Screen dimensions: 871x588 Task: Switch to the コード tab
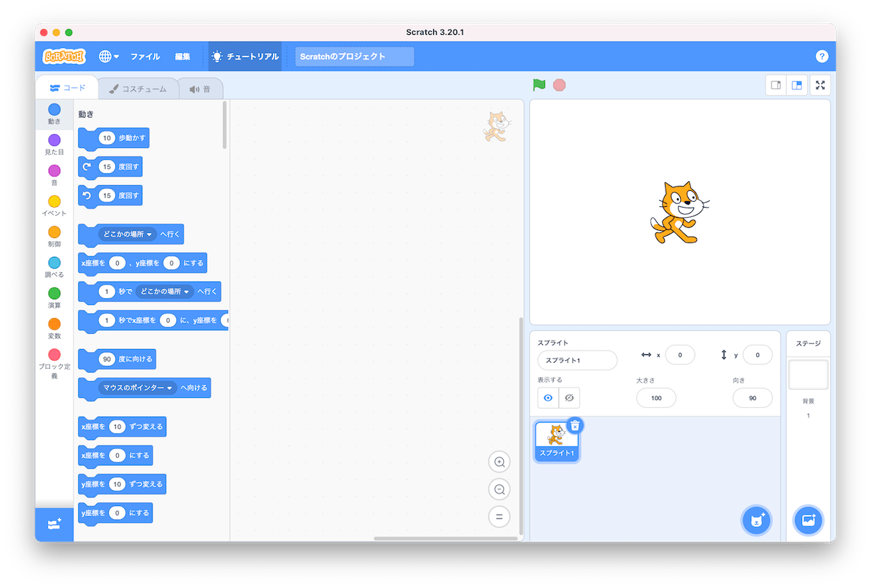point(68,88)
